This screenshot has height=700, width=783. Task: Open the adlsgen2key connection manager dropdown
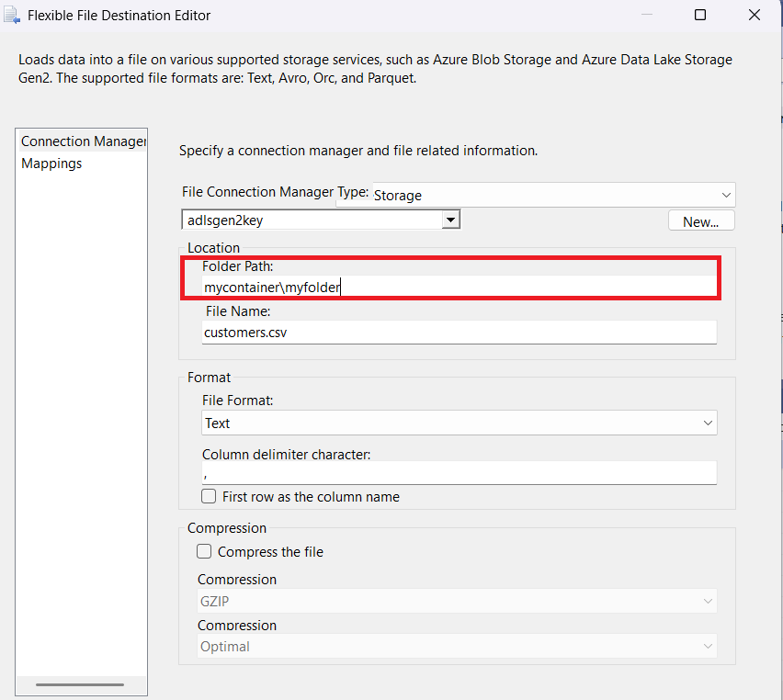coord(450,220)
